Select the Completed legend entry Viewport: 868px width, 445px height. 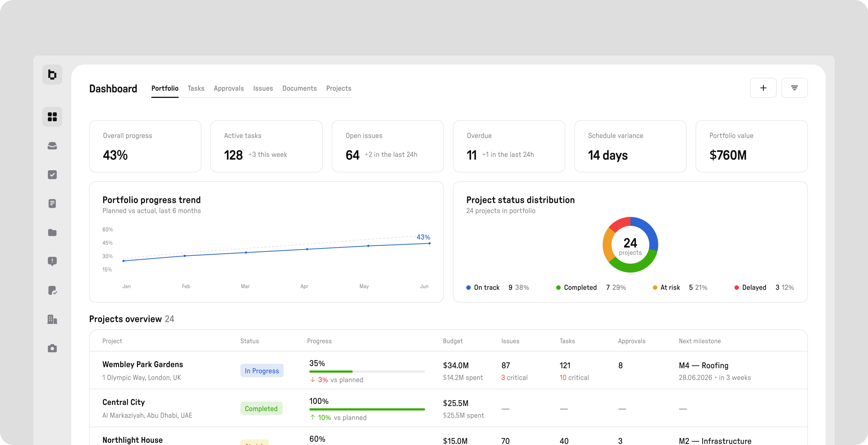point(591,287)
